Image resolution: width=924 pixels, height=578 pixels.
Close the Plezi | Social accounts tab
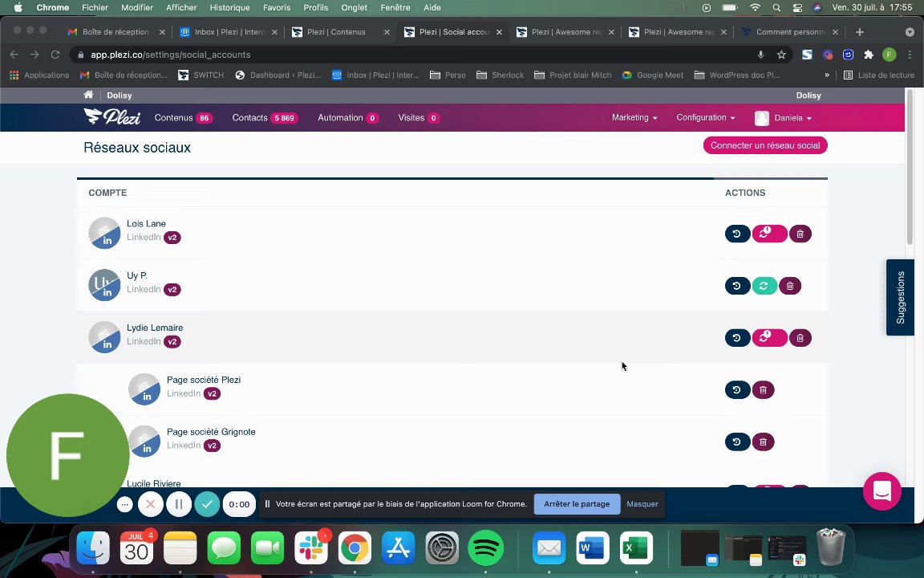pyautogui.click(x=499, y=32)
